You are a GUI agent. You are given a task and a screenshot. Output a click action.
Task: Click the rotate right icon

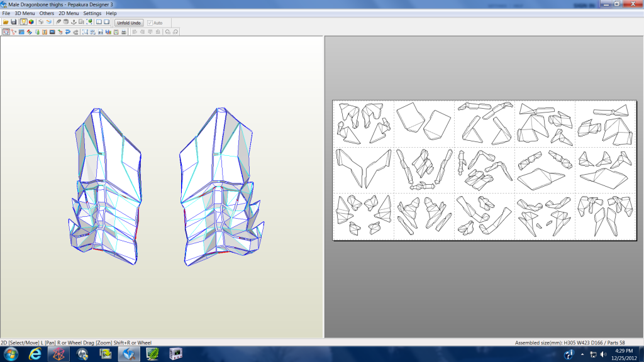click(175, 31)
